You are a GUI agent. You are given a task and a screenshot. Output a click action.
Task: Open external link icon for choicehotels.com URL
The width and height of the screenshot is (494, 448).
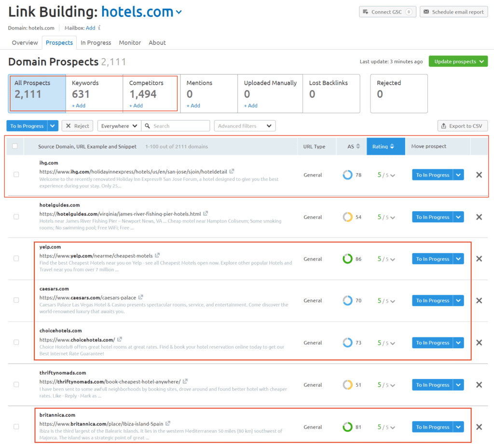[x=120, y=339]
